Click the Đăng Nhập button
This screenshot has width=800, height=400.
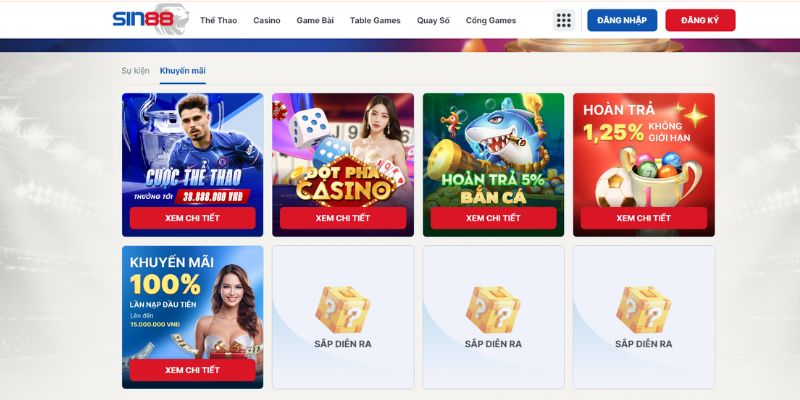622,20
